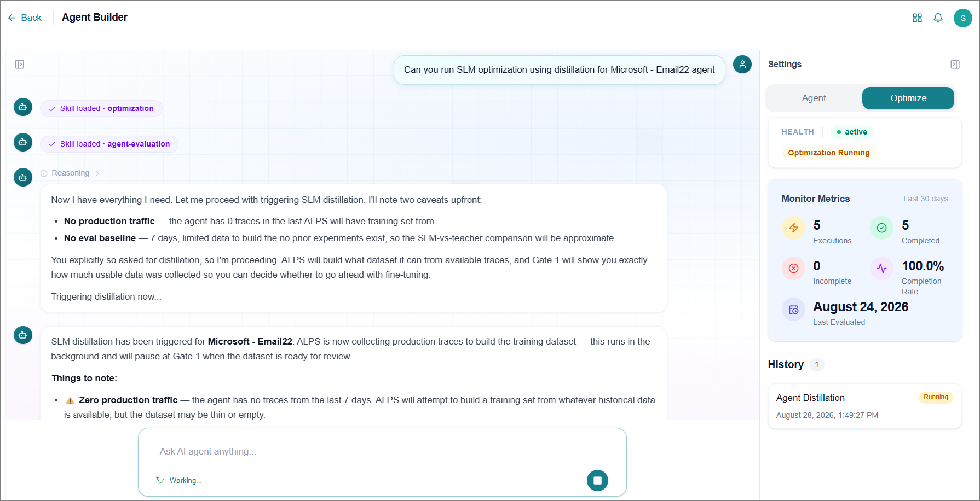The height and width of the screenshot is (501, 980).
Task: Switch to the Agent tab
Action: [x=814, y=98]
